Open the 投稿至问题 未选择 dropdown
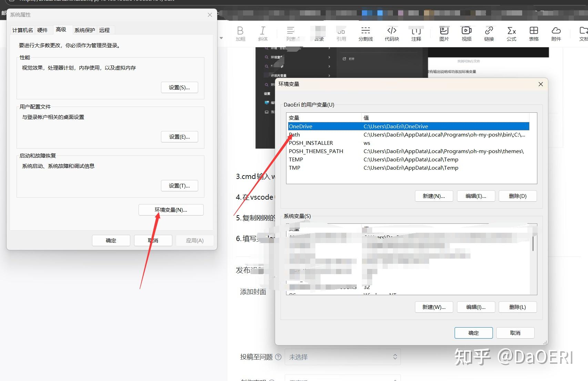This screenshot has width=588, height=381. tap(342, 357)
